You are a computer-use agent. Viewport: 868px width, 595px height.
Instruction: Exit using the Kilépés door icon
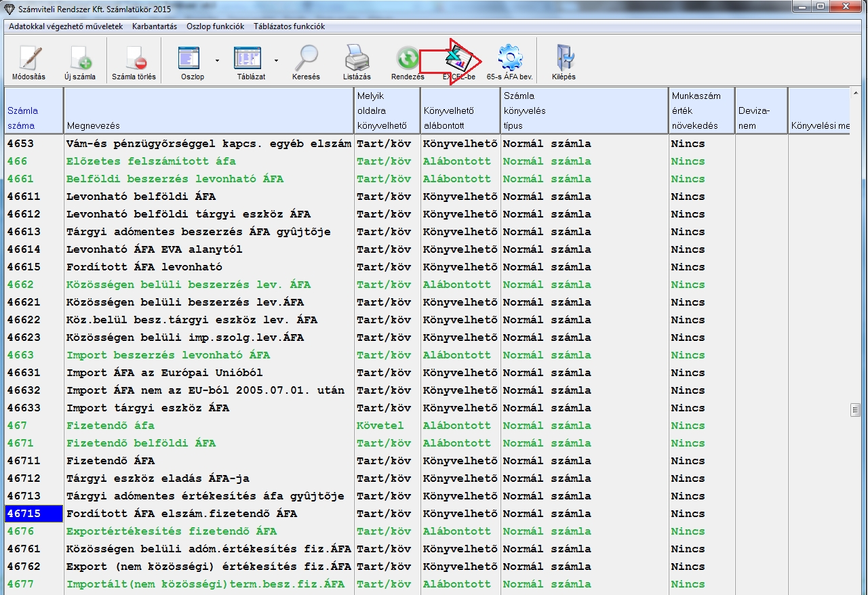click(x=564, y=60)
